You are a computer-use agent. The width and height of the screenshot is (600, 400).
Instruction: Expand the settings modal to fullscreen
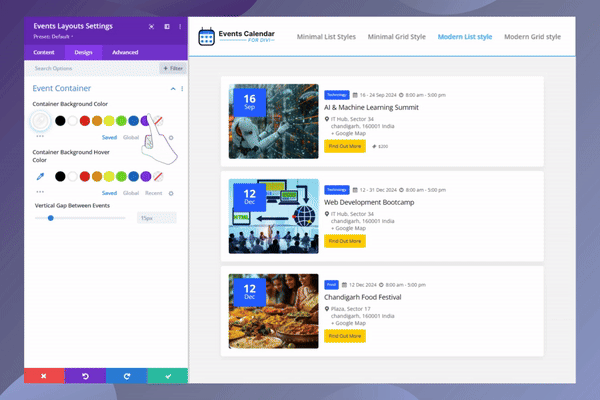tap(152, 26)
